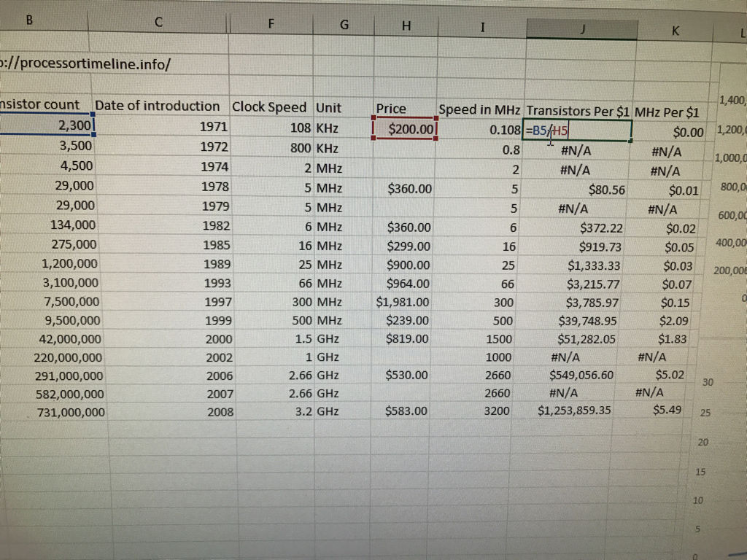Viewport: 747px width, 560px height.
Task: Select the Price column header cell
Action: point(391,108)
